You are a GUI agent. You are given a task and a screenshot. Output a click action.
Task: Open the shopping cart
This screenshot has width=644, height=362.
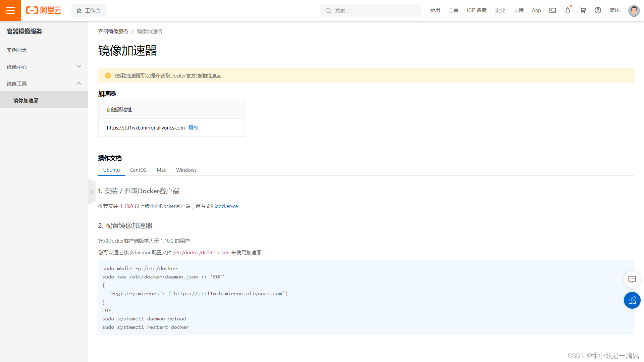click(583, 10)
